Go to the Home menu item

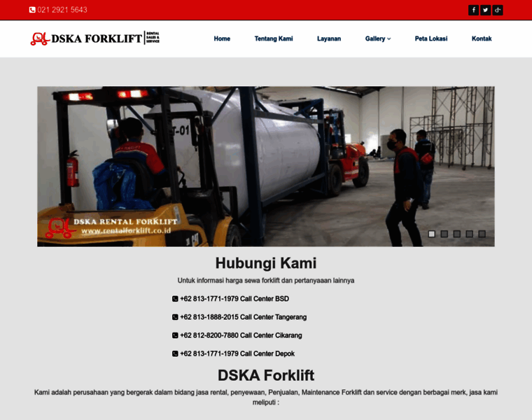pyautogui.click(x=222, y=38)
